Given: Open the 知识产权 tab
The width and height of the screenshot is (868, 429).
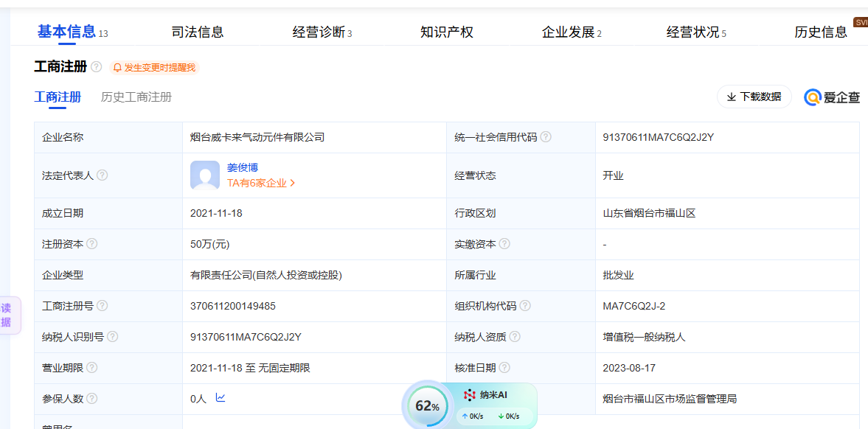Looking at the screenshot, I should pyautogui.click(x=446, y=32).
